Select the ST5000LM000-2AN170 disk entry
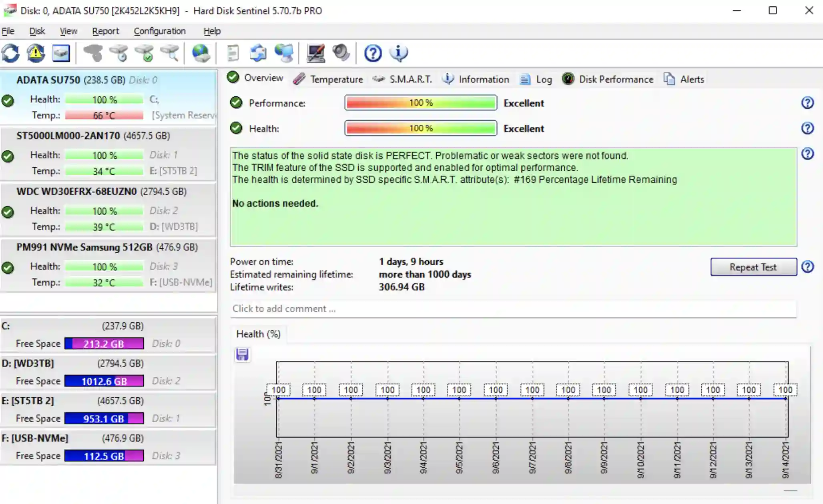This screenshot has height=504, width=823. click(108, 153)
